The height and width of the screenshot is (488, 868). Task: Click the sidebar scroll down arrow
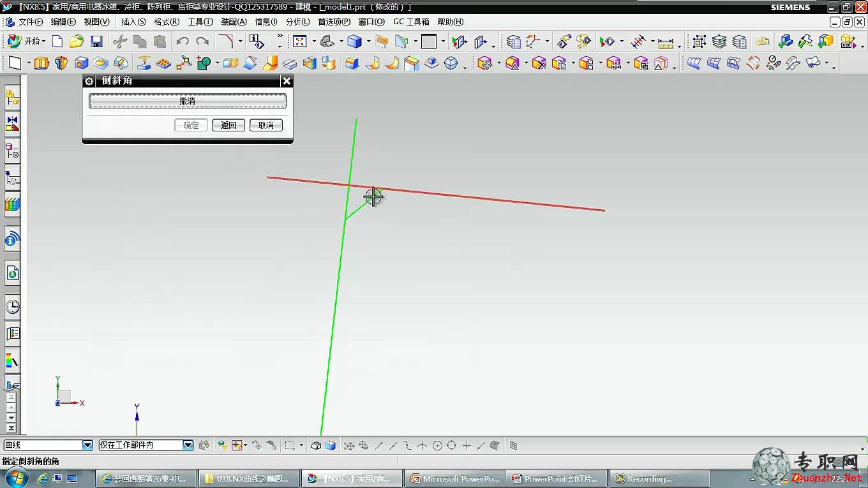[x=11, y=417]
